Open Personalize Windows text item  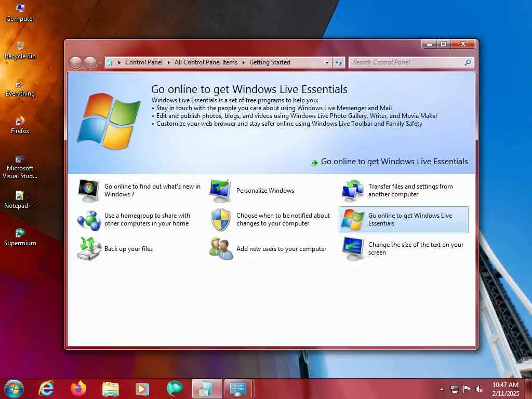pyautogui.click(x=265, y=191)
